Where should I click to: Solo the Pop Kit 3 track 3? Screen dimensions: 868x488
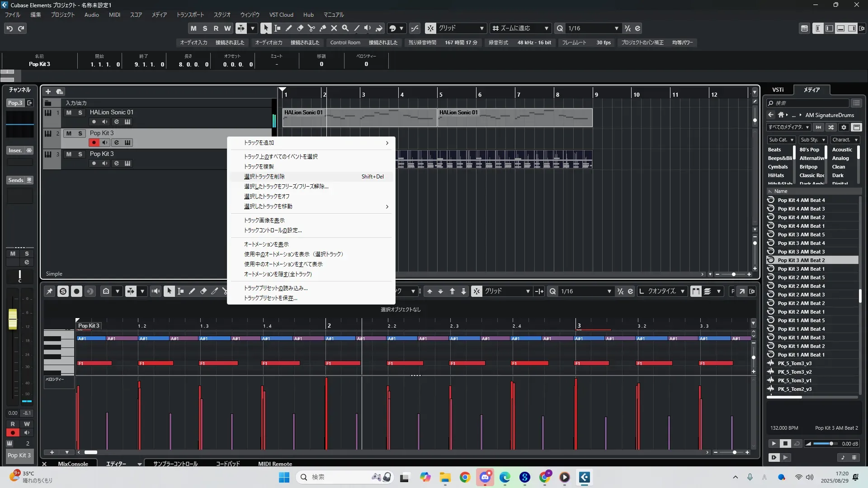80,154
